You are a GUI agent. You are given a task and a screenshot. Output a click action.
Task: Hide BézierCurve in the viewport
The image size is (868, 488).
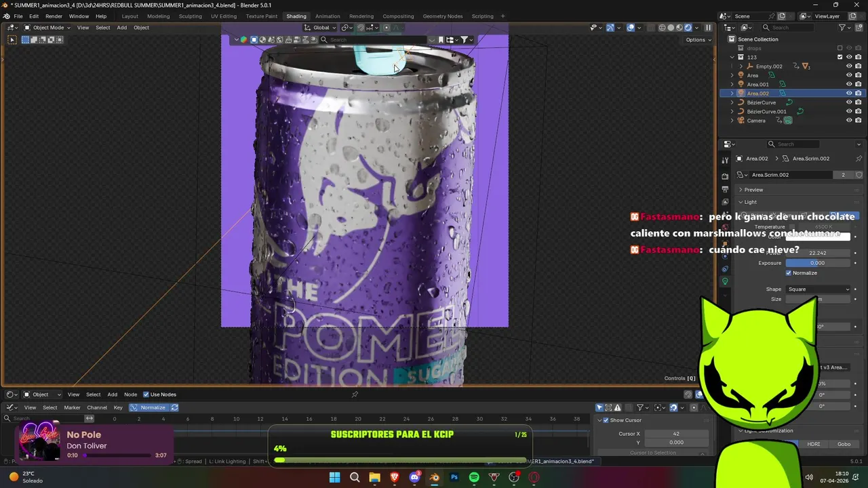point(849,102)
